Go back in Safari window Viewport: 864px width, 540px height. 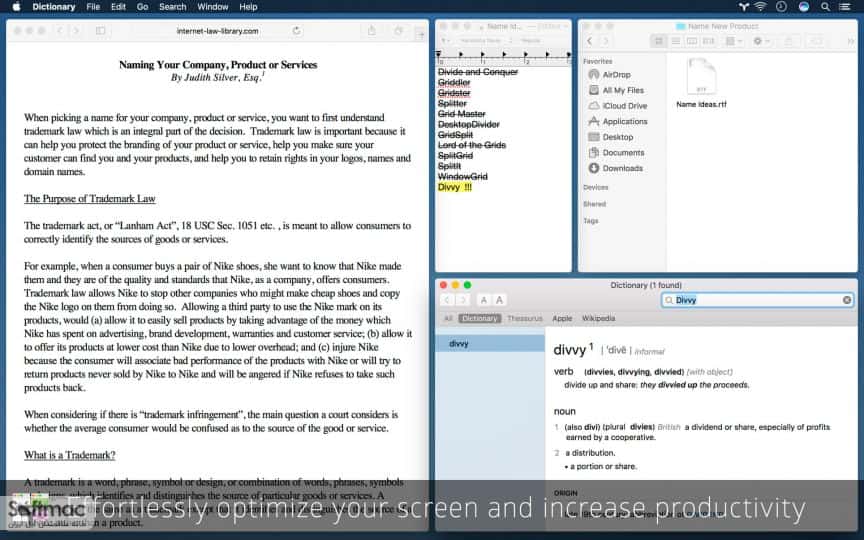(x=60, y=31)
